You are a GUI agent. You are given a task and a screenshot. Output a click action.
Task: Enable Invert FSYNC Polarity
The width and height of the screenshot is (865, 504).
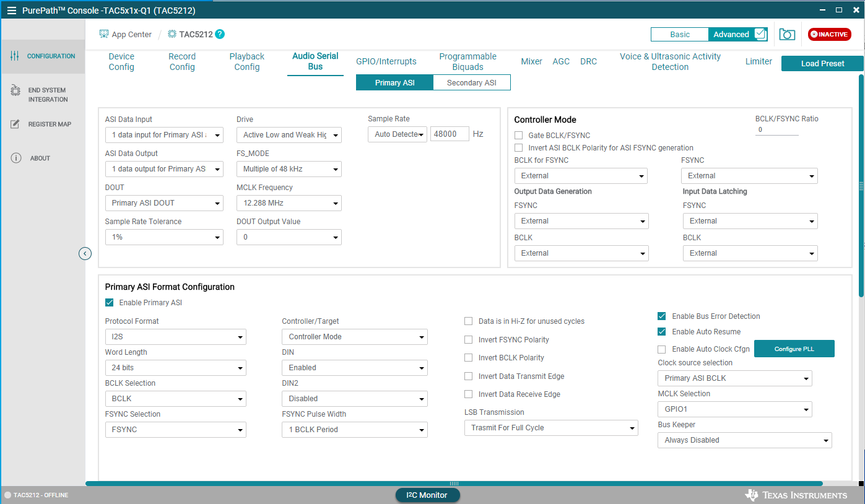click(x=469, y=340)
